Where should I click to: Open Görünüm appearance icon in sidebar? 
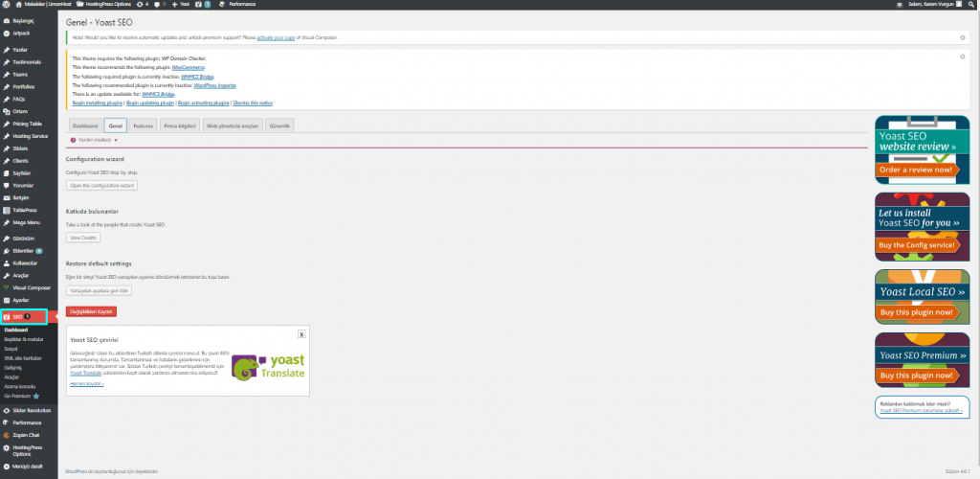coord(7,239)
